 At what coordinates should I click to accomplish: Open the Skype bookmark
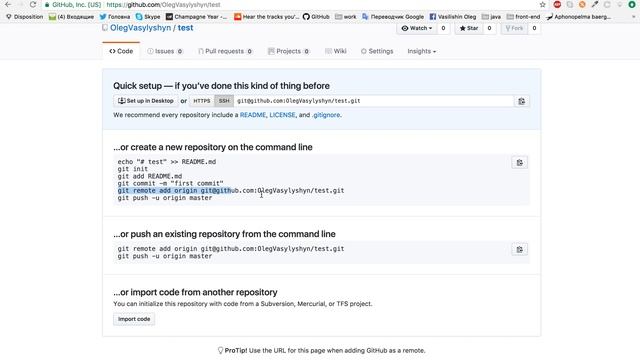click(148, 17)
